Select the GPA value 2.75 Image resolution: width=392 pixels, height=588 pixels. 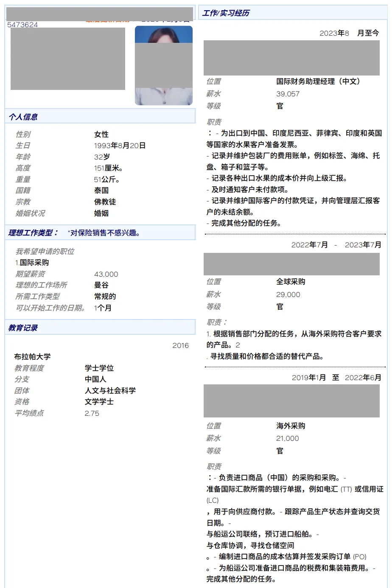(92, 413)
